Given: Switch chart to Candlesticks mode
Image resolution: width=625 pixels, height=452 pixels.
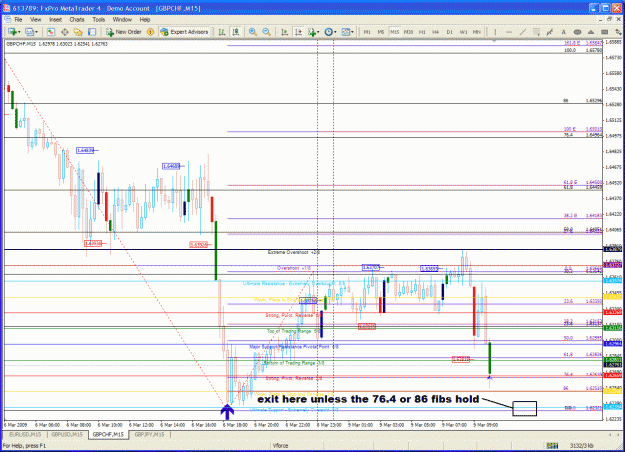Looking at the screenshot, I should pos(236,32).
